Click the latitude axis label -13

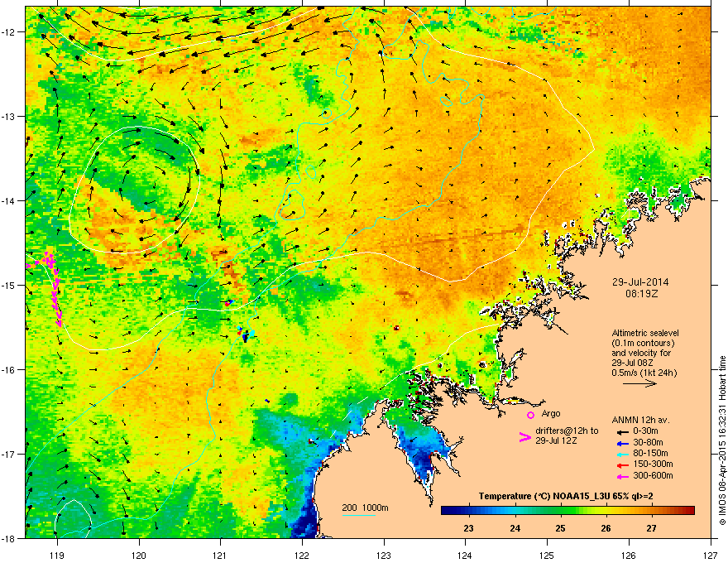[10, 116]
